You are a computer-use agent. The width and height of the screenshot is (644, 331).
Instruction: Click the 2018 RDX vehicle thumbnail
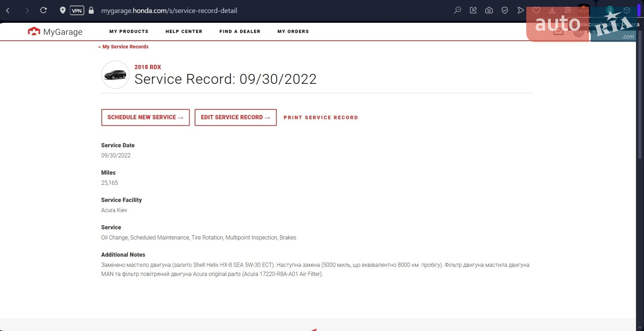coord(115,75)
